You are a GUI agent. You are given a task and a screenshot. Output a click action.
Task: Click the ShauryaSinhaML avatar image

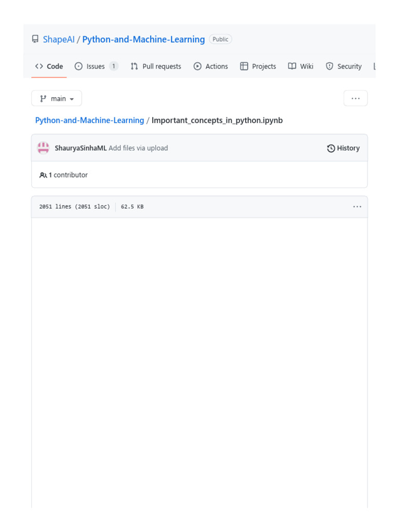tap(43, 148)
